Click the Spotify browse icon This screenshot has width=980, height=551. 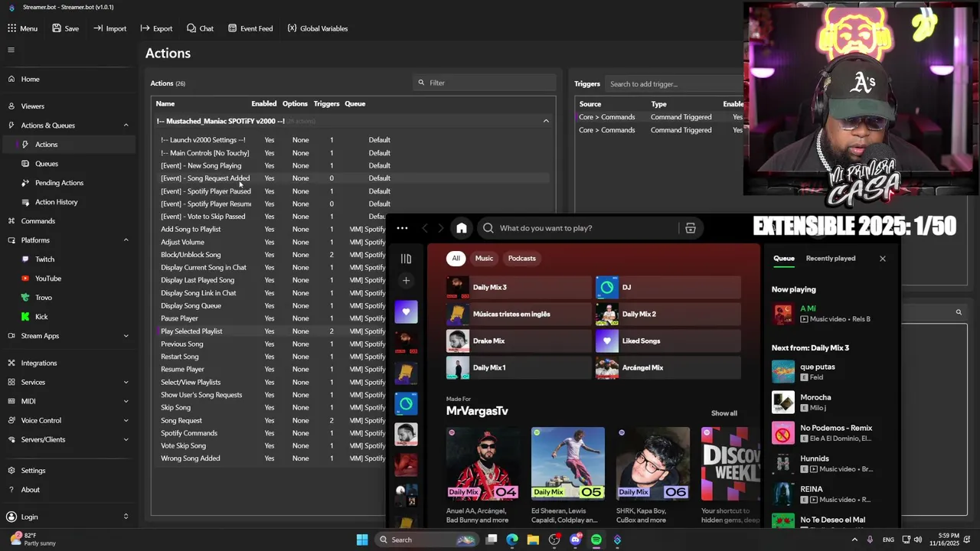[x=691, y=228]
